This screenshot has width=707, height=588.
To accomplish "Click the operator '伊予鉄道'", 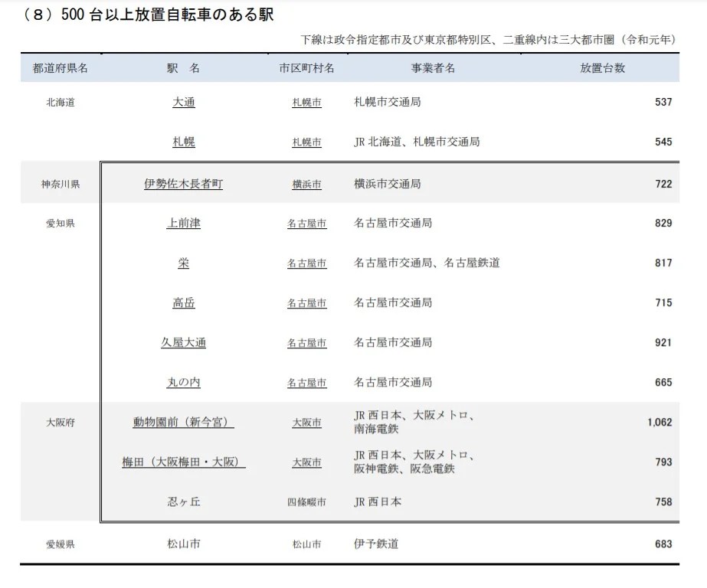I will click(376, 544).
